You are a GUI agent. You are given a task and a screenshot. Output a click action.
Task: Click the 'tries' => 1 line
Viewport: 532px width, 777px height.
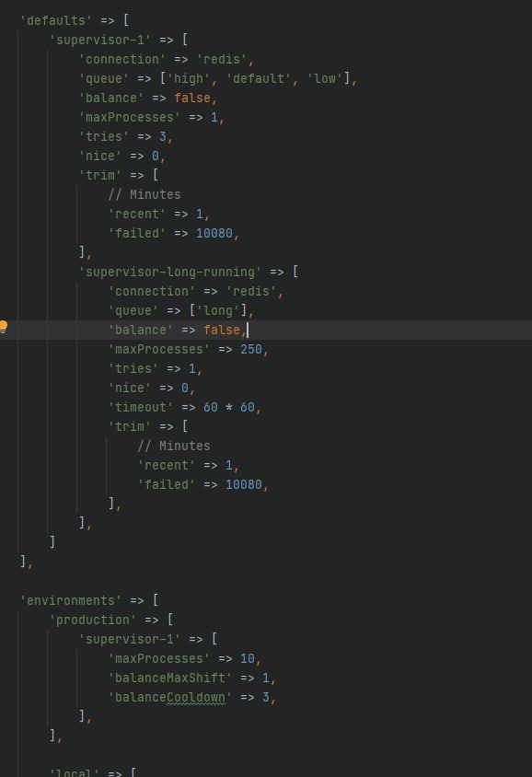pyautogui.click(x=155, y=368)
